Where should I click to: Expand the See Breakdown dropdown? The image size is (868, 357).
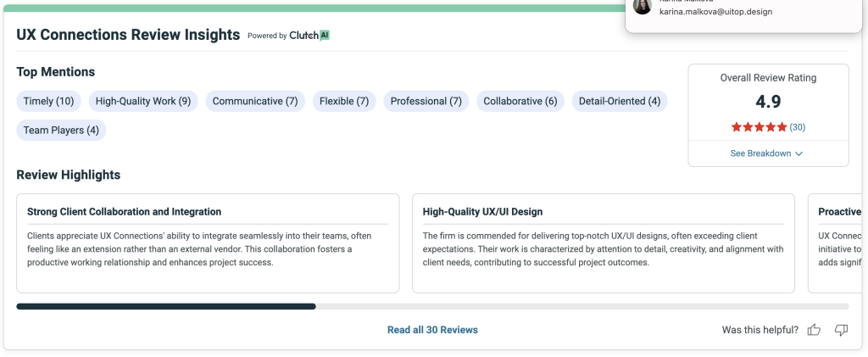point(766,153)
